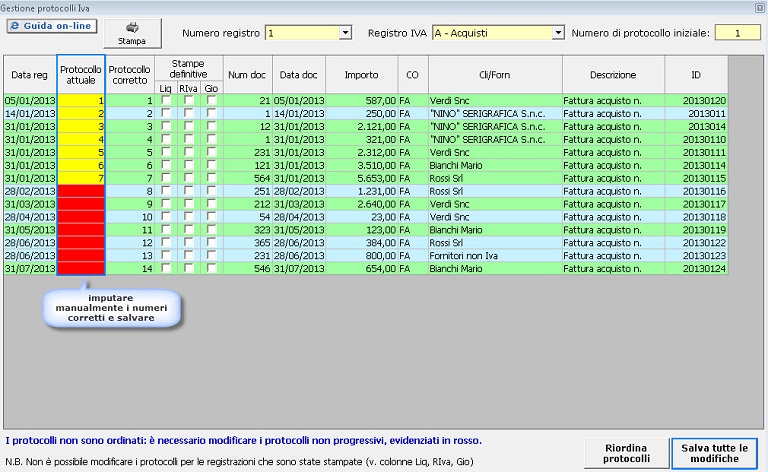Image resolution: width=768 pixels, height=472 pixels.
Task: Click the Numero di protocollo iniziale field
Action: [x=737, y=33]
